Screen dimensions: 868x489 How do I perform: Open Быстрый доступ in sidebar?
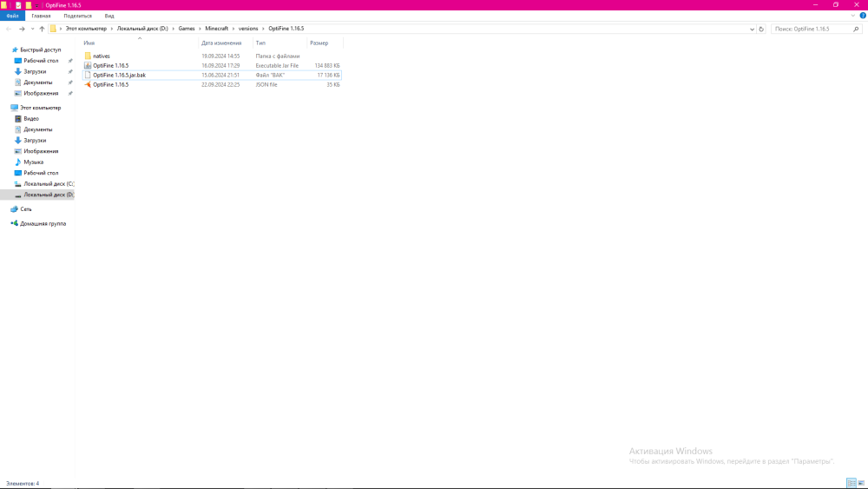pyautogui.click(x=41, y=50)
